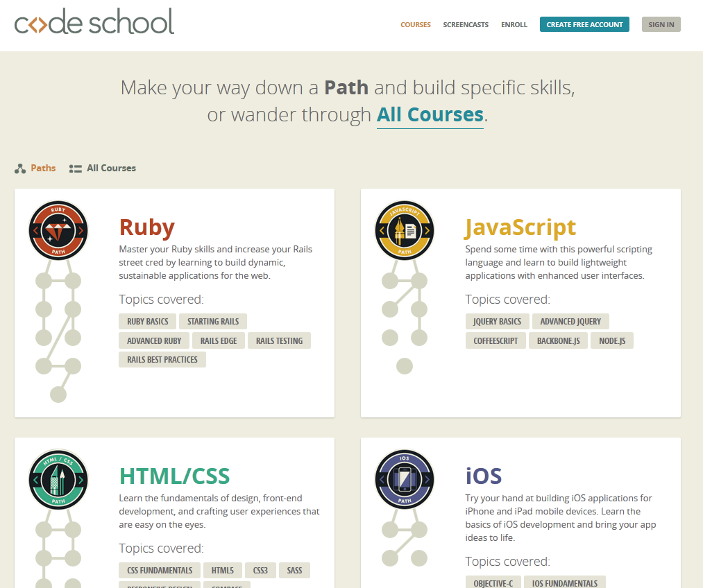Image resolution: width=703 pixels, height=588 pixels.
Task: Select the Starting Rails topic tag
Action: coord(213,322)
